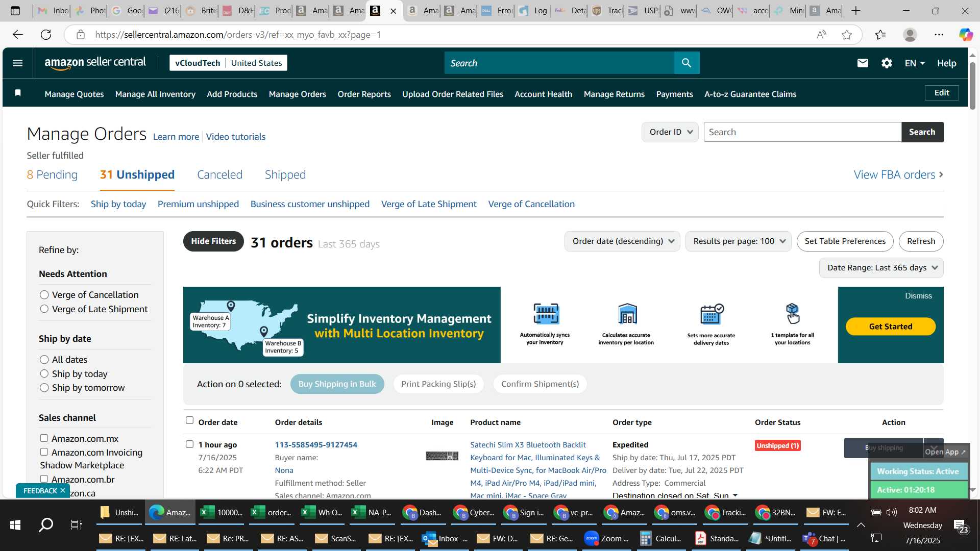Switch to the 8 Pending tab
The height and width of the screenshot is (551, 980).
52,174
